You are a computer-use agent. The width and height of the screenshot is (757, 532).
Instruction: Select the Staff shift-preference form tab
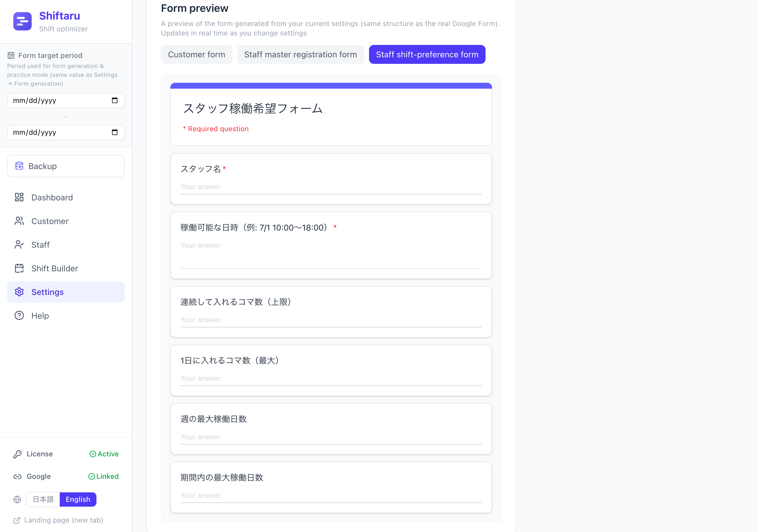coord(427,54)
